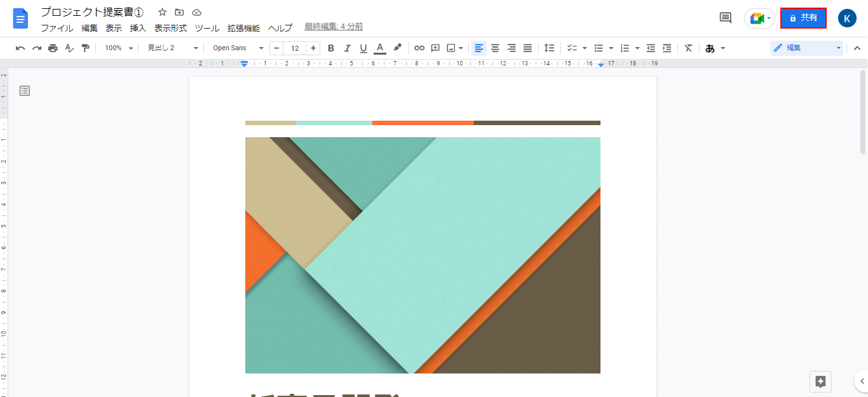Check the cloud document status icon
Screen dimensions: 868x397
[x=196, y=12]
